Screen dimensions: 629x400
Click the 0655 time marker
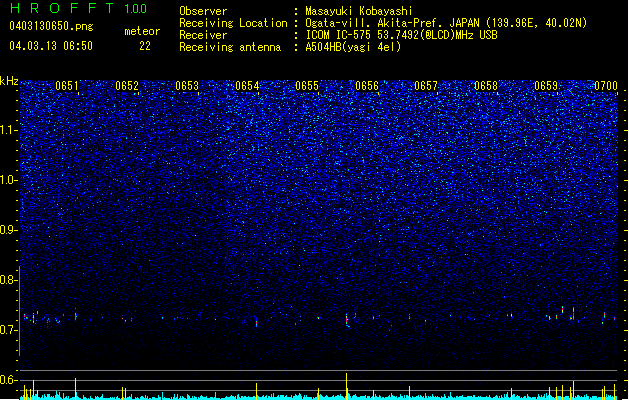pyautogui.click(x=307, y=86)
